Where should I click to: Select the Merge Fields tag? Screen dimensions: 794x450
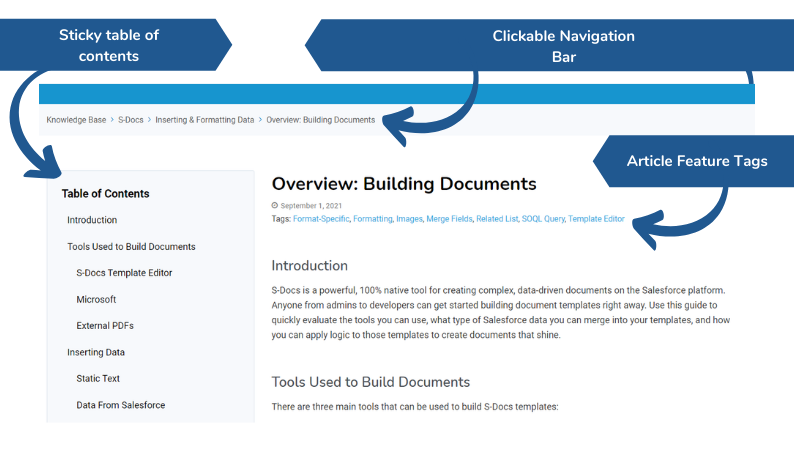tap(449, 219)
